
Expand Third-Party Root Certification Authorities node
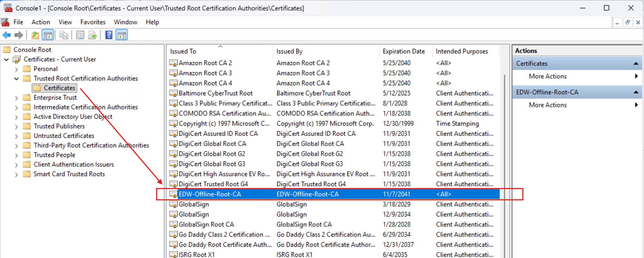pyautogui.click(x=17, y=146)
